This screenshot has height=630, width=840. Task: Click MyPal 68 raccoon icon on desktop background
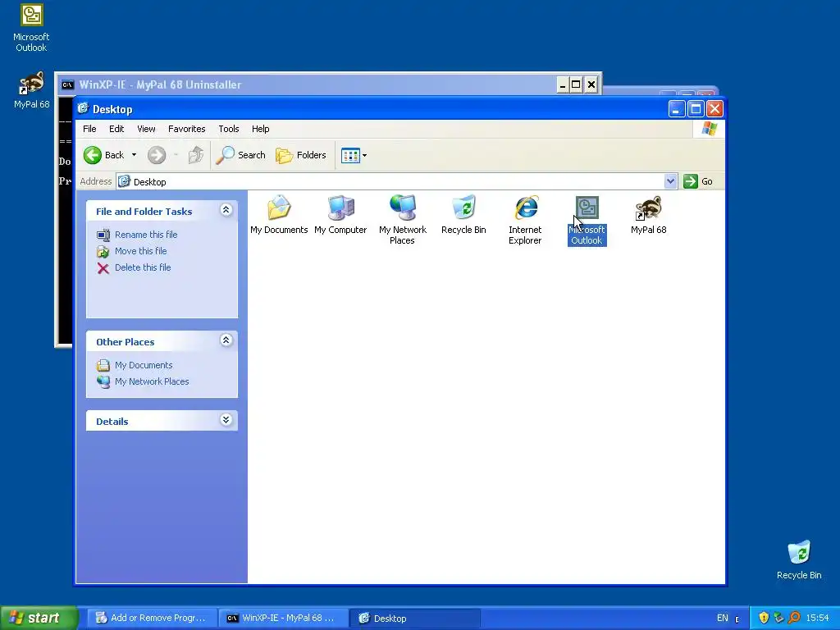32,83
